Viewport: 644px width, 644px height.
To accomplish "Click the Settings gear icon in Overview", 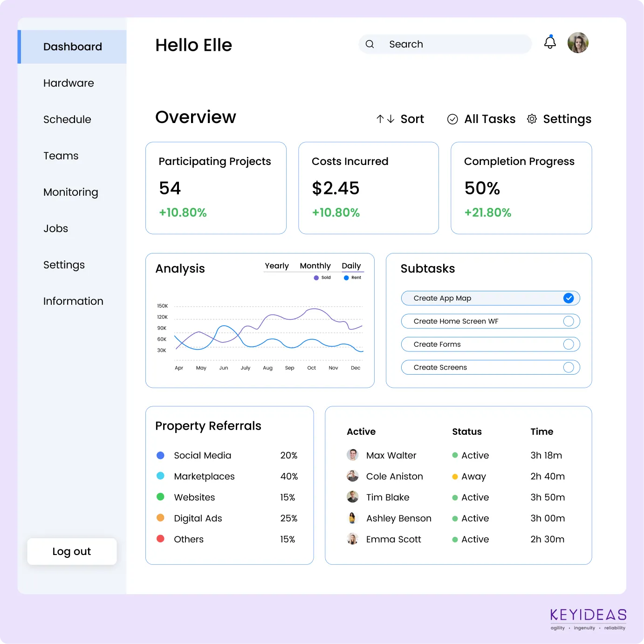I will [532, 119].
